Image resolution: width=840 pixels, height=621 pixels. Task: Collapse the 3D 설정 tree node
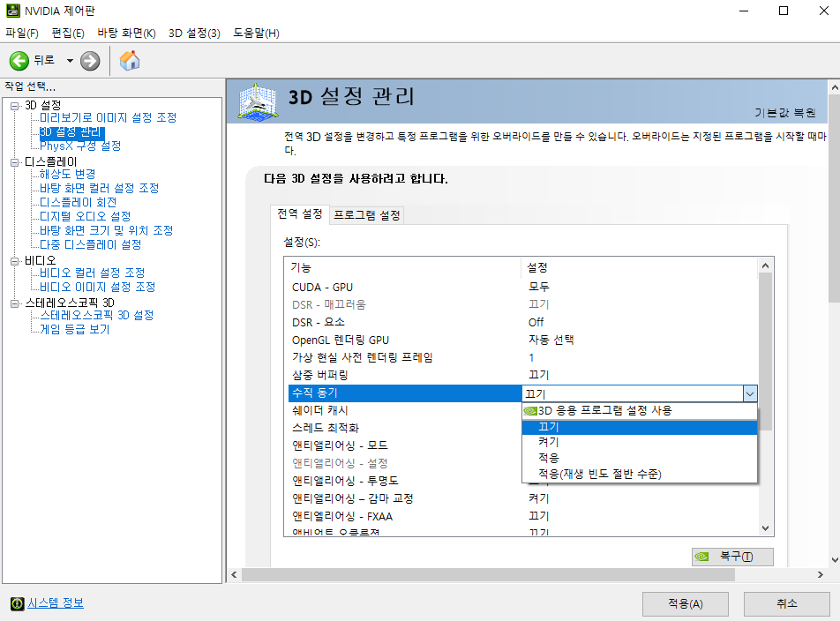tap(14, 106)
